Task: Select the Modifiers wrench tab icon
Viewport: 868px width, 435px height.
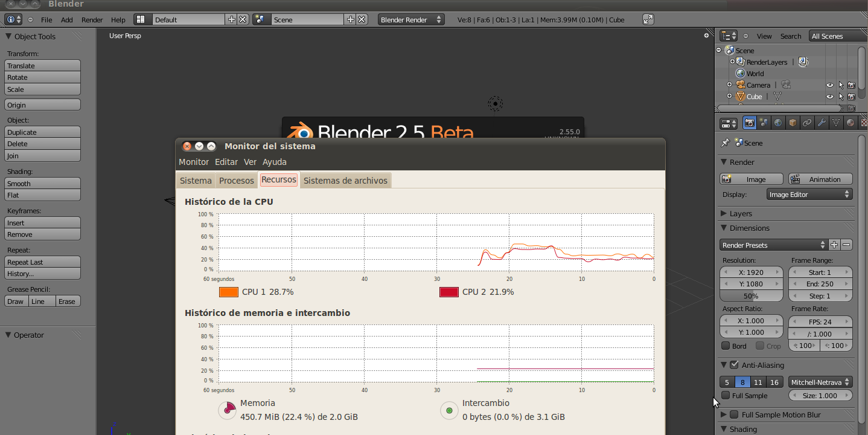Action: (x=822, y=123)
